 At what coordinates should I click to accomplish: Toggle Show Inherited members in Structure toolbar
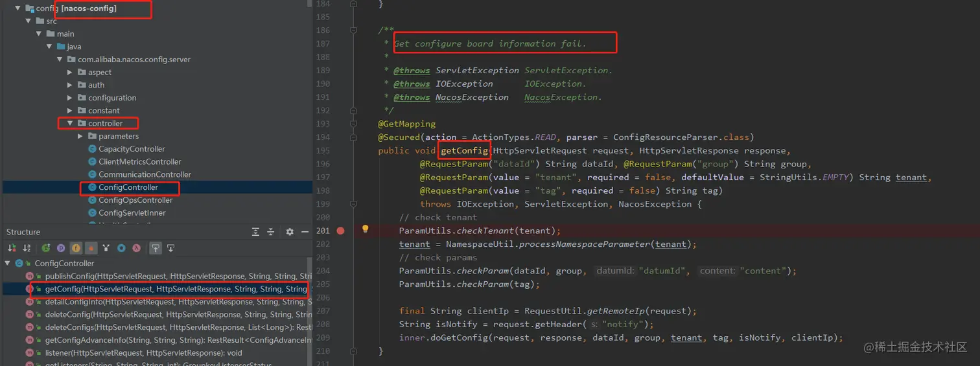46,248
